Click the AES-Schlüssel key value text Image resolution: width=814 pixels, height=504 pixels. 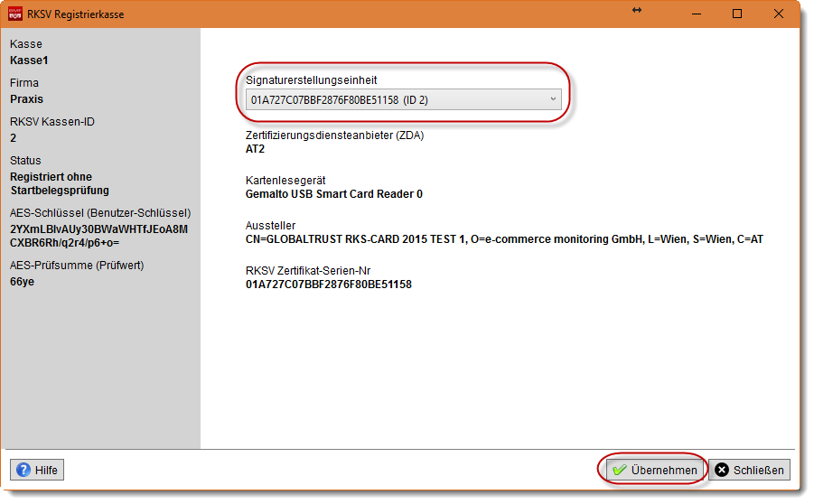[x=98, y=236]
